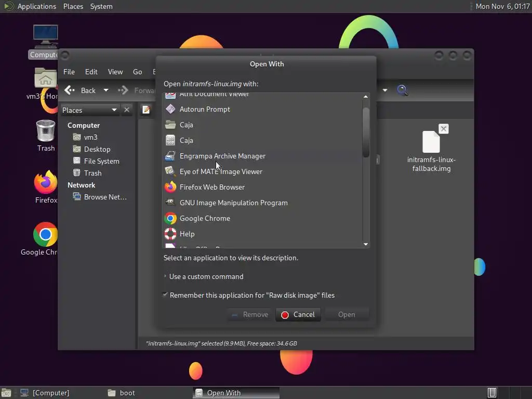Select Eye of MATE Image Viewer icon

click(170, 171)
